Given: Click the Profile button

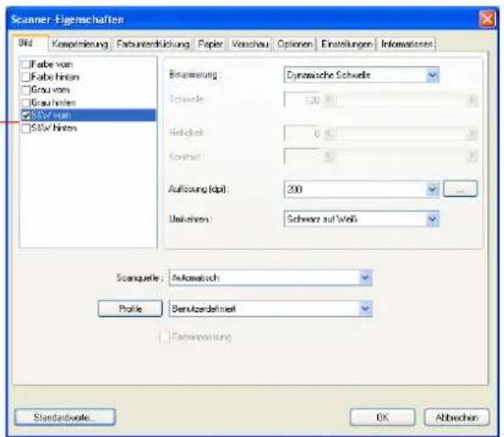Looking at the screenshot, I should [x=130, y=308].
